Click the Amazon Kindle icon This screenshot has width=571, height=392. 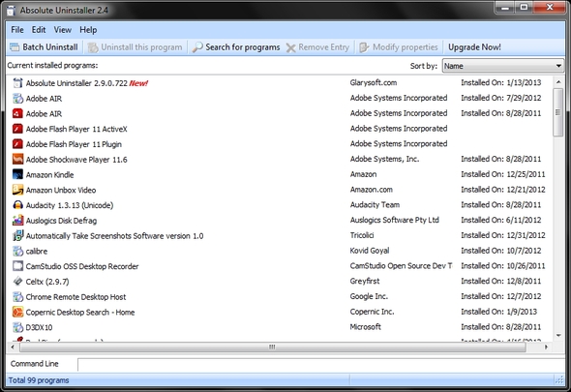point(17,174)
